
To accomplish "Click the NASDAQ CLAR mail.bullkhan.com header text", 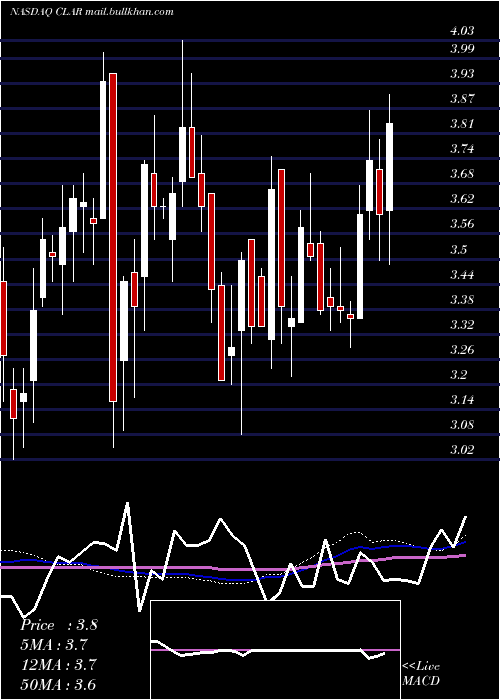I will (92, 12).
